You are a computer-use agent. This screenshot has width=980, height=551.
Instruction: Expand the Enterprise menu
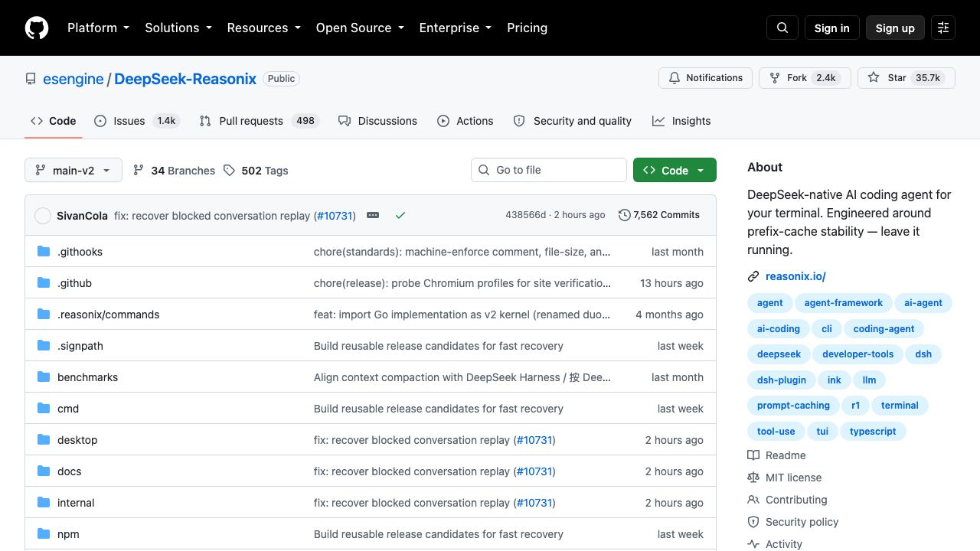click(x=456, y=28)
